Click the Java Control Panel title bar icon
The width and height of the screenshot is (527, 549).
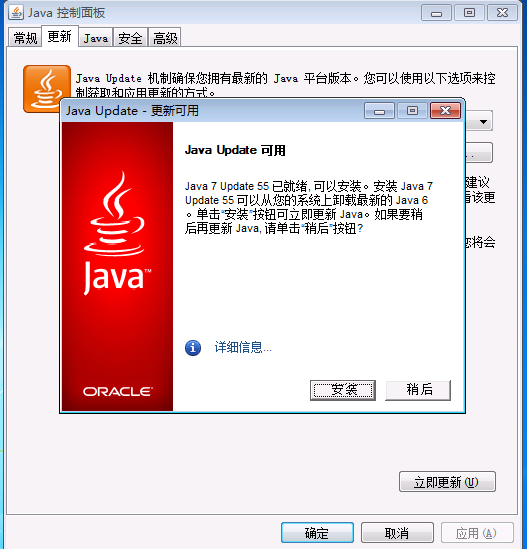(16, 13)
